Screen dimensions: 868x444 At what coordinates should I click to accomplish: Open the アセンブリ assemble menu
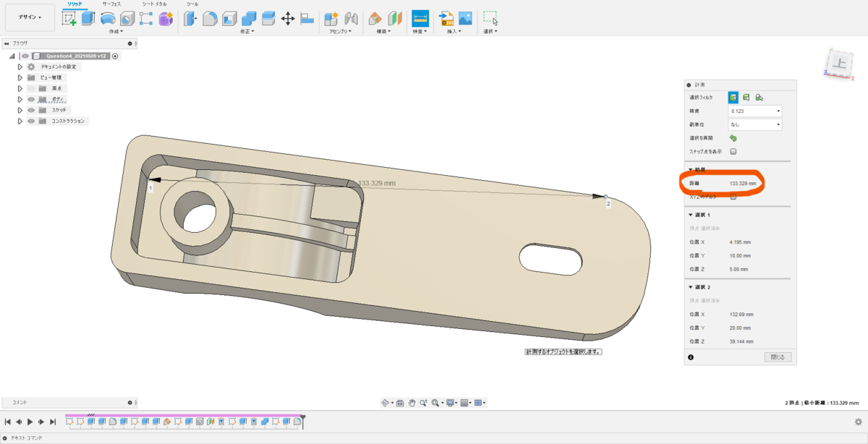pos(340,31)
